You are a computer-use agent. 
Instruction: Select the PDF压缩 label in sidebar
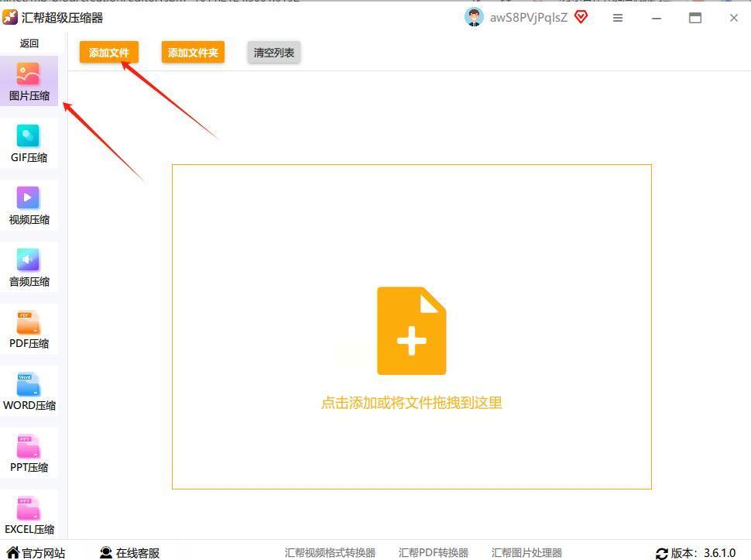click(29, 343)
